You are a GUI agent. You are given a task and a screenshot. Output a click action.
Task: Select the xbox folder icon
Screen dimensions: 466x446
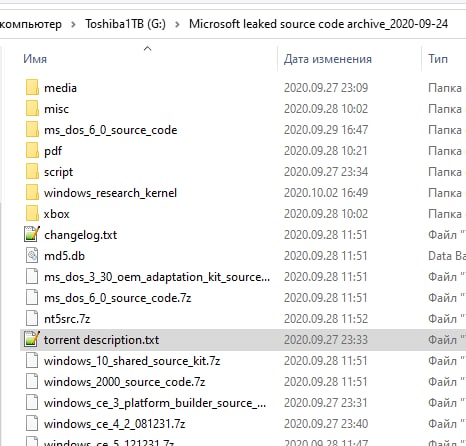click(x=32, y=214)
